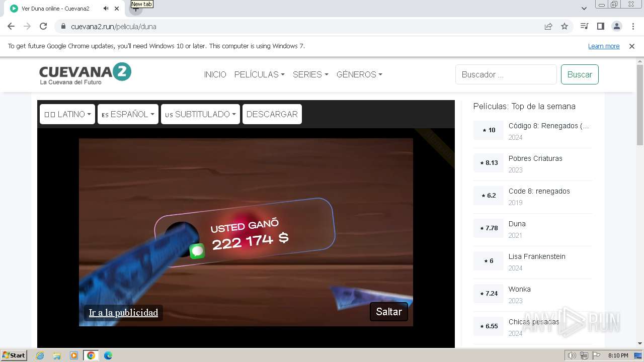Screen dimensions: 644x362
Task: Open the SUBTITULADO server dropdown
Action: coord(200,114)
